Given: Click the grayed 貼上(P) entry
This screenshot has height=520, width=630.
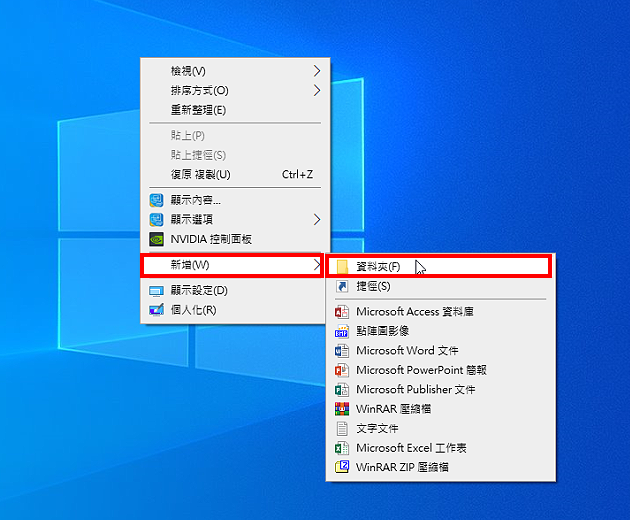Looking at the screenshot, I should 235,135.
